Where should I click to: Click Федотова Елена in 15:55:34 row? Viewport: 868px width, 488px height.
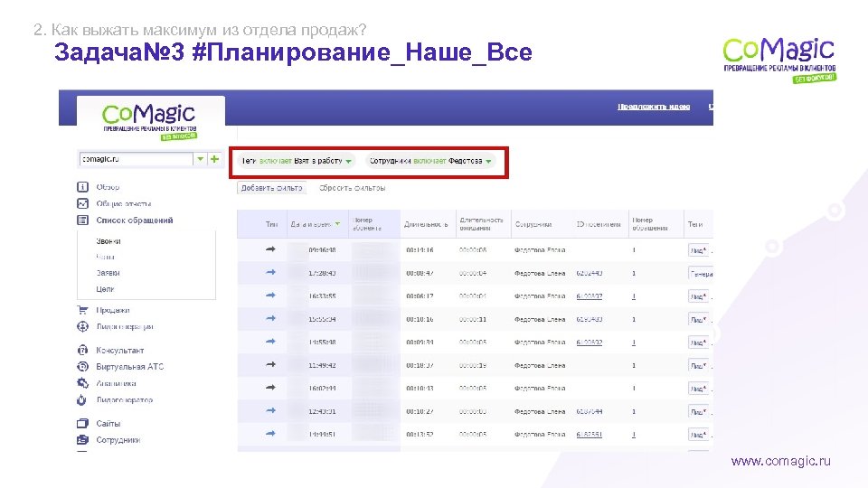point(540,320)
